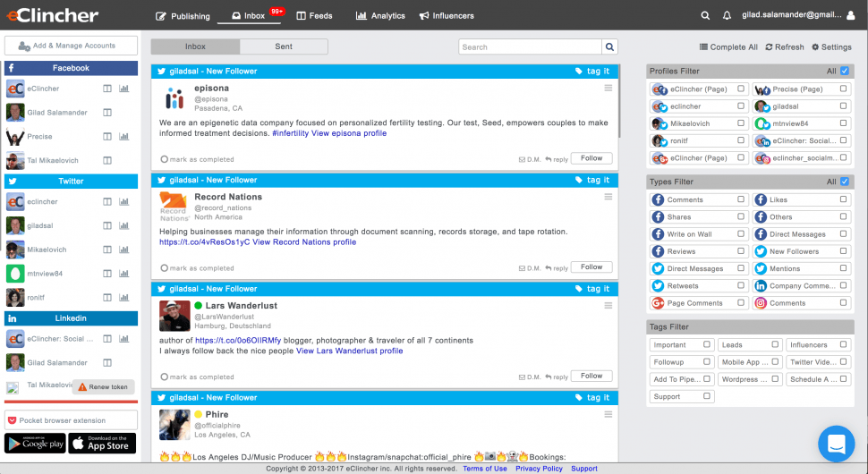Follow Lars Wanderlust
The width and height of the screenshot is (868, 474).
point(591,376)
